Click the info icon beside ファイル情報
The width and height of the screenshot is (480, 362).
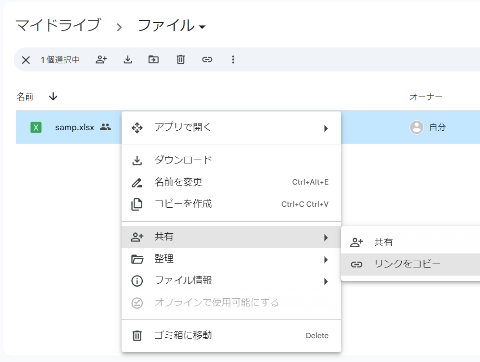click(137, 281)
